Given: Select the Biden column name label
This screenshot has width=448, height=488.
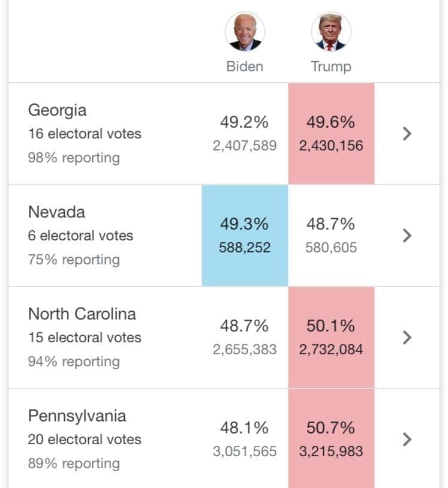Looking at the screenshot, I should pyautogui.click(x=245, y=67).
